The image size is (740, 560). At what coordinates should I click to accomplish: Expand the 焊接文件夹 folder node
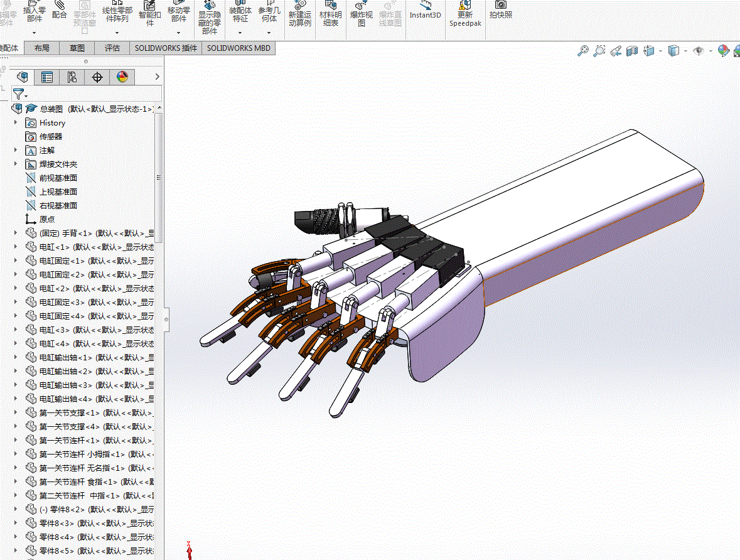pos(16,164)
